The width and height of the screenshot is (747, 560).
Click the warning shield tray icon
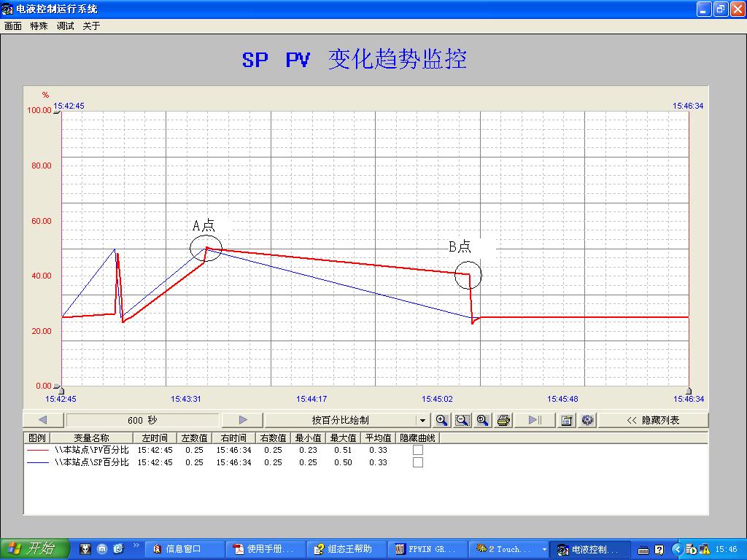[x=705, y=550]
